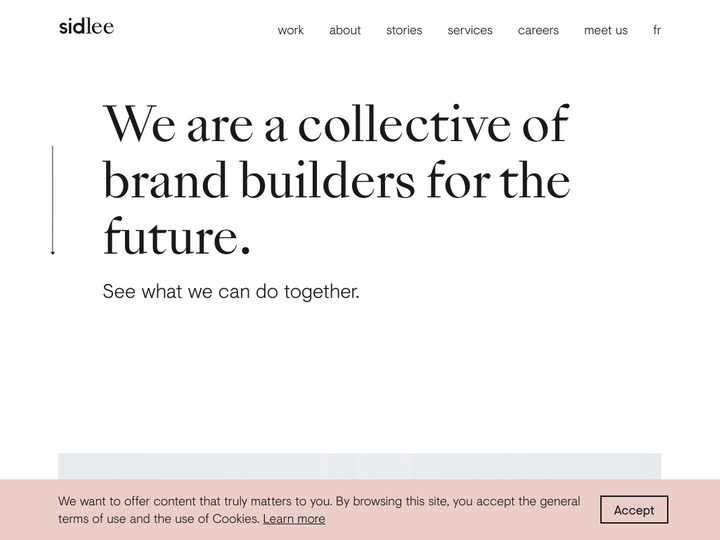Screen dimensions: 720x540
Task: Open the work menu item
Action: point(290,30)
